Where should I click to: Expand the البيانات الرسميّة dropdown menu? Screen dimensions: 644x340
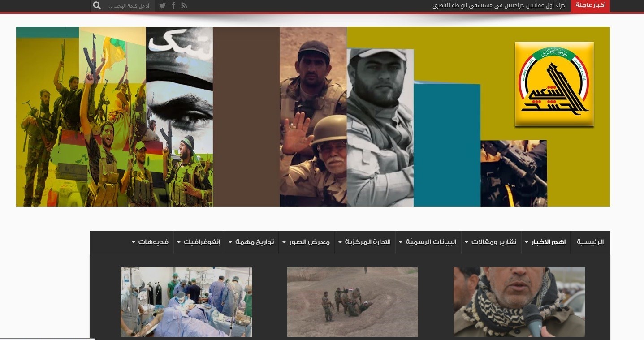click(x=428, y=242)
